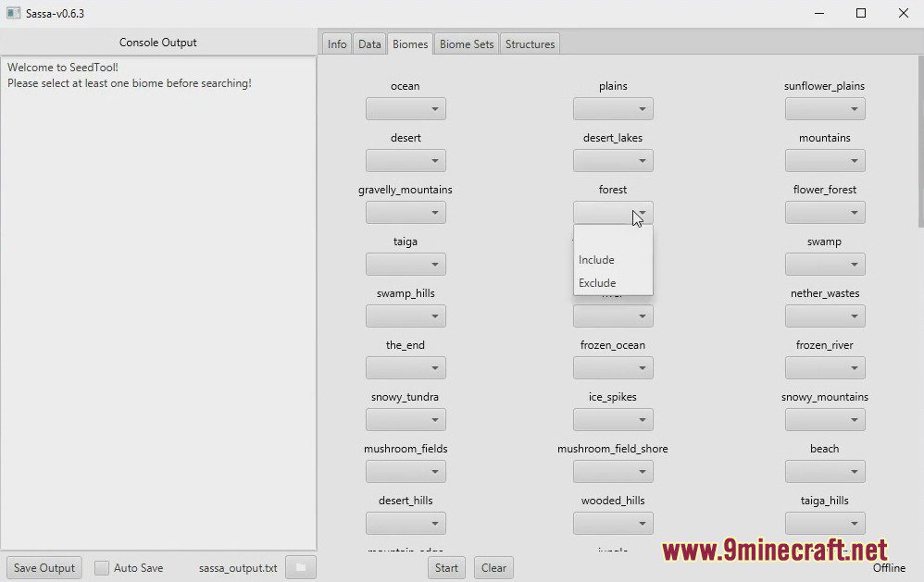Minimize the Sassa window
The image size is (924, 582).
pyautogui.click(x=819, y=13)
